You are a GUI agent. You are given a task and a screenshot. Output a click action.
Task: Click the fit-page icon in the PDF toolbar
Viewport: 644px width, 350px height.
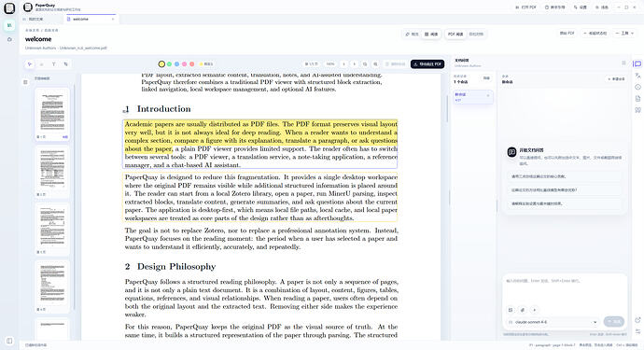[365, 64]
